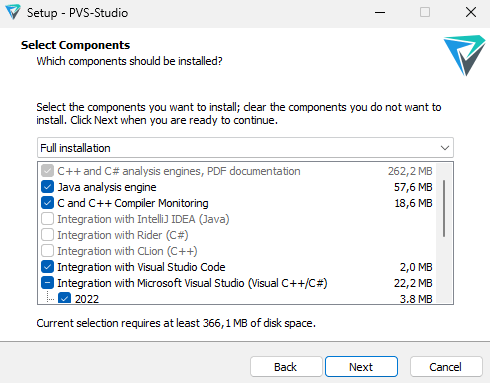Go to the Next setup step
Screen dimensions: 490x383
(x=361, y=367)
